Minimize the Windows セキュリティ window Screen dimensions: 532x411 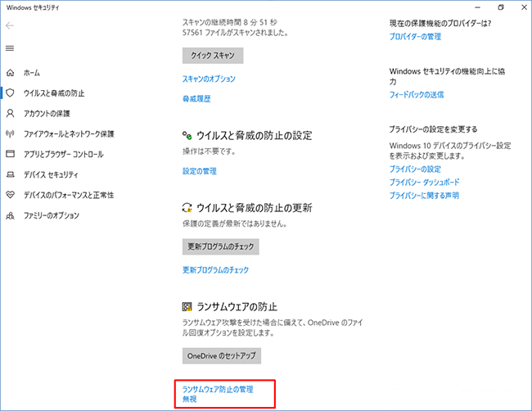click(x=477, y=7)
